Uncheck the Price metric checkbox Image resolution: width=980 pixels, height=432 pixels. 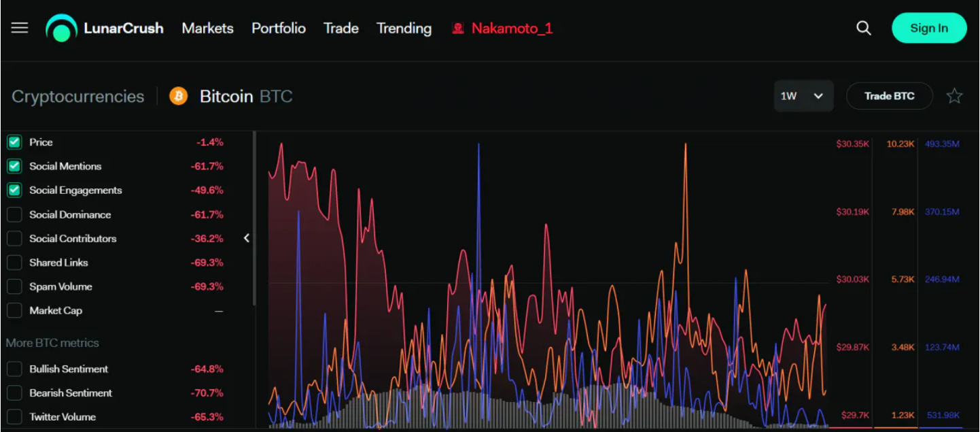tap(14, 142)
